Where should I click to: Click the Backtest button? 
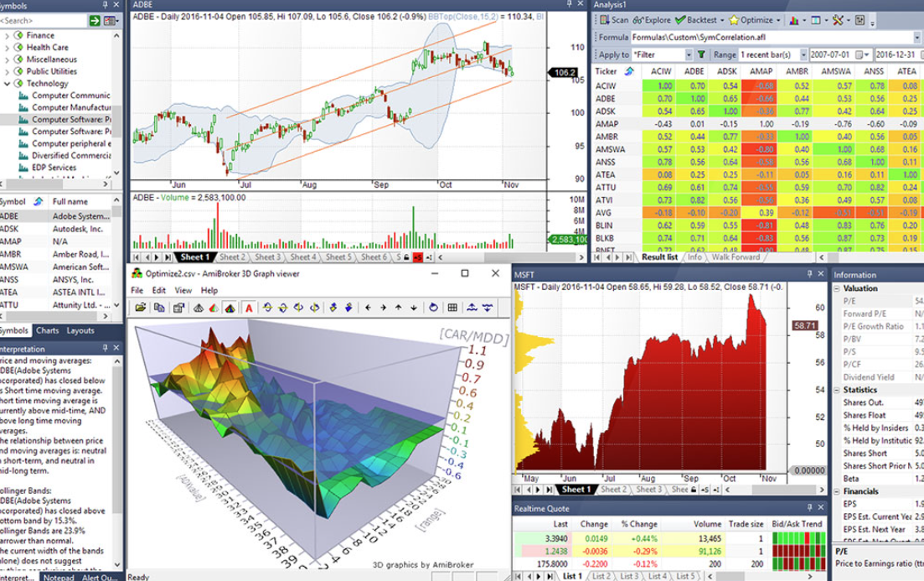pos(699,20)
